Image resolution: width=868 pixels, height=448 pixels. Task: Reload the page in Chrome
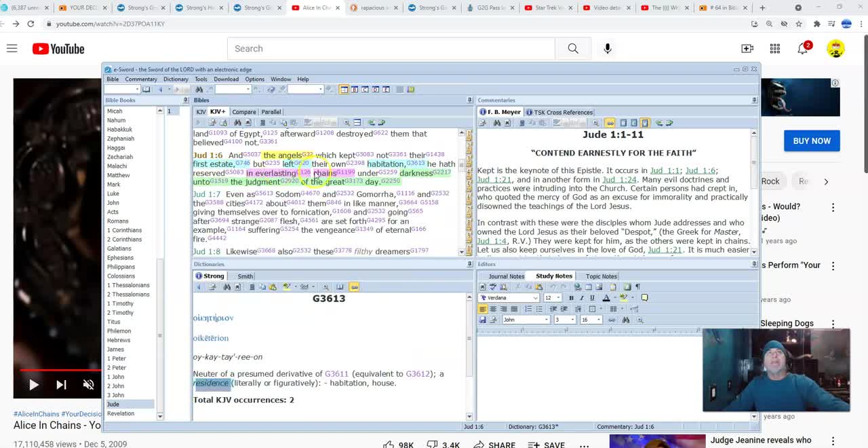click(31, 24)
